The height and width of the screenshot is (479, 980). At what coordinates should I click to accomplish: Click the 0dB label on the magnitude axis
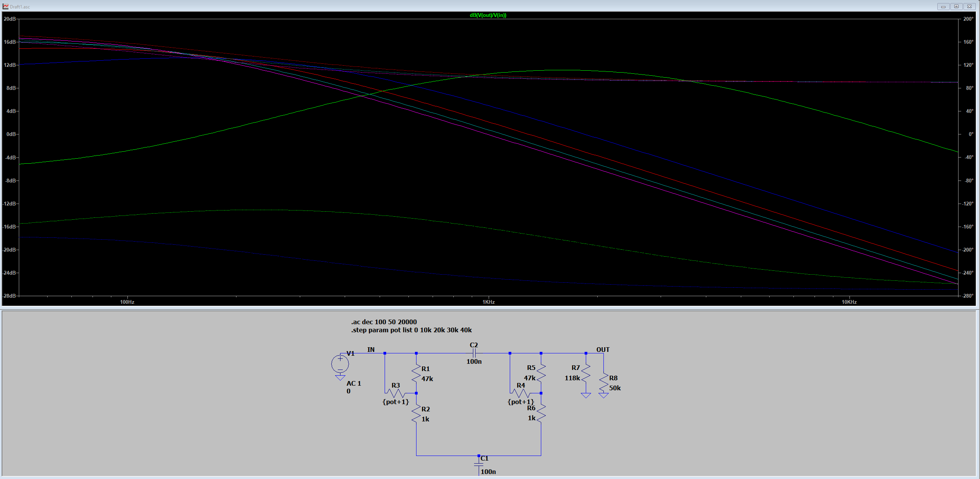pyautogui.click(x=11, y=134)
